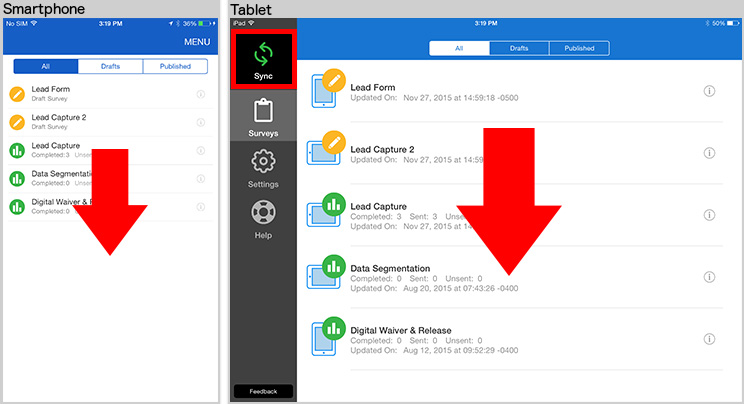This screenshot has height=404, width=744.
Task: Show info for smartphone Lead Capture
Action: (x=201, y=150)
